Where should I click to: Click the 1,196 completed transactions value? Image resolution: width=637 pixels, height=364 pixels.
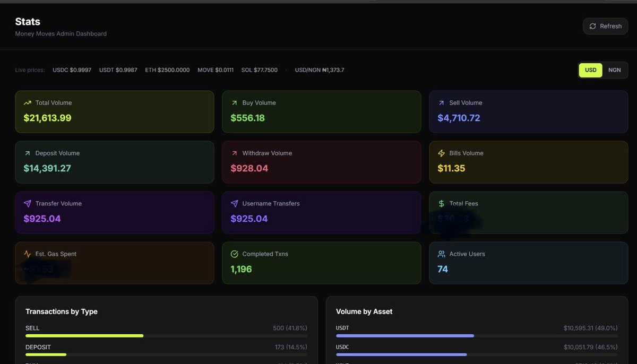click(241, 269)
